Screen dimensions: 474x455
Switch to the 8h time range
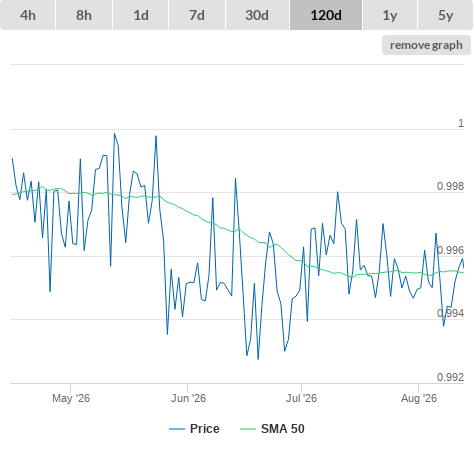click(84, 15)
